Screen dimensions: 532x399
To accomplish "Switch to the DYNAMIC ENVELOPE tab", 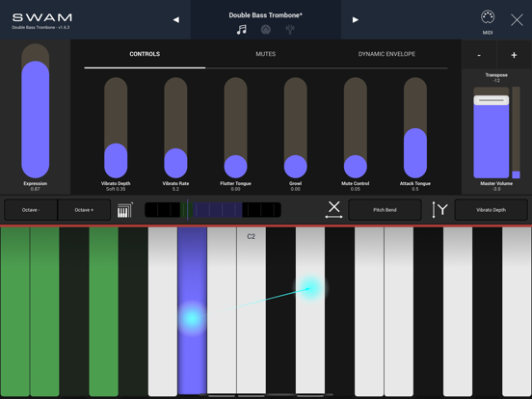I will click(386, 54).
